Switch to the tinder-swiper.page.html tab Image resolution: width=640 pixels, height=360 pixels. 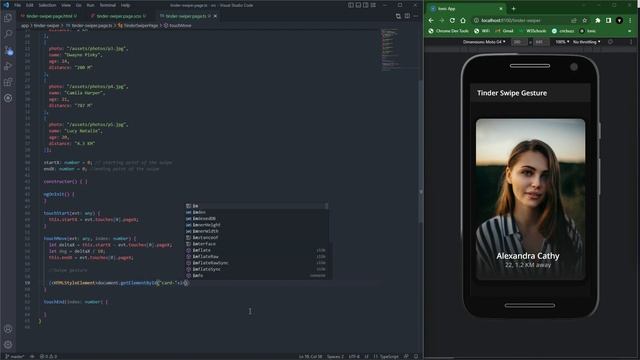[49, 16]
